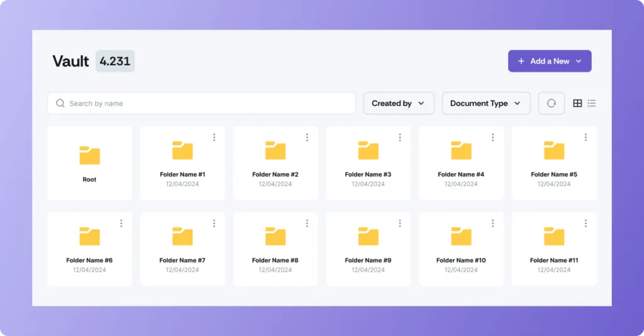
Task: Open the Folder Name #6 folder icon
Action: tap(89, 236)
